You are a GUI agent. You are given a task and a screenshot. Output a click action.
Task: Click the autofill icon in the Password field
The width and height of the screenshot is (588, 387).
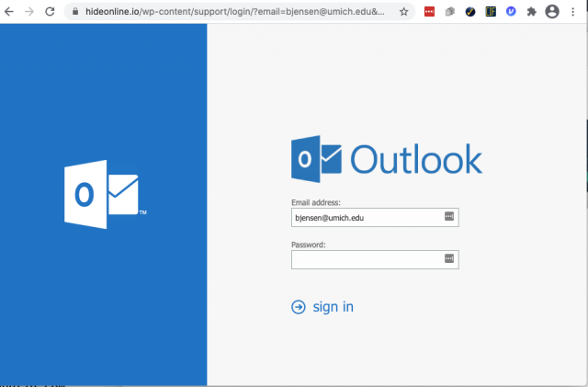coord(449,258)
